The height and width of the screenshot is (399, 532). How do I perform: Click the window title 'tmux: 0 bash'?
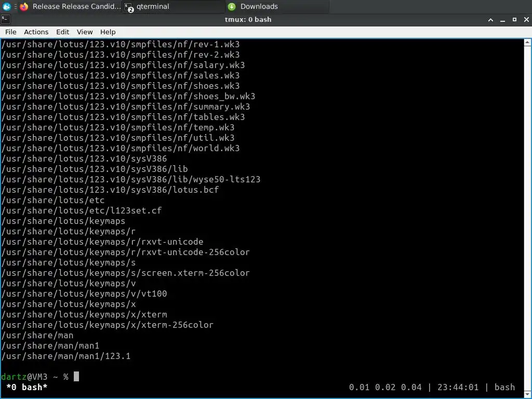[248, 20]
